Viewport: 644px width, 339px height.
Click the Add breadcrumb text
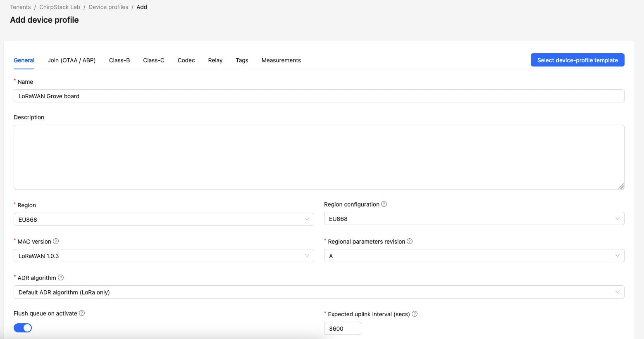click(142, 7)
